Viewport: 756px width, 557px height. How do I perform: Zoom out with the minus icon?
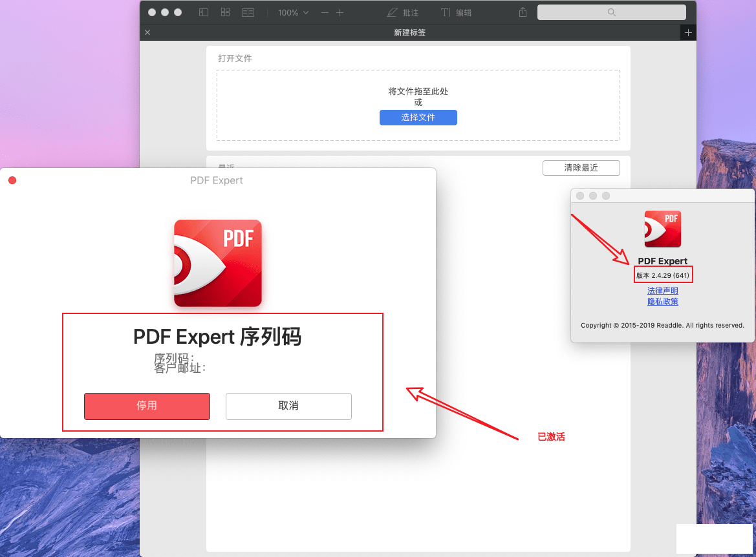[x=325, y=12]
